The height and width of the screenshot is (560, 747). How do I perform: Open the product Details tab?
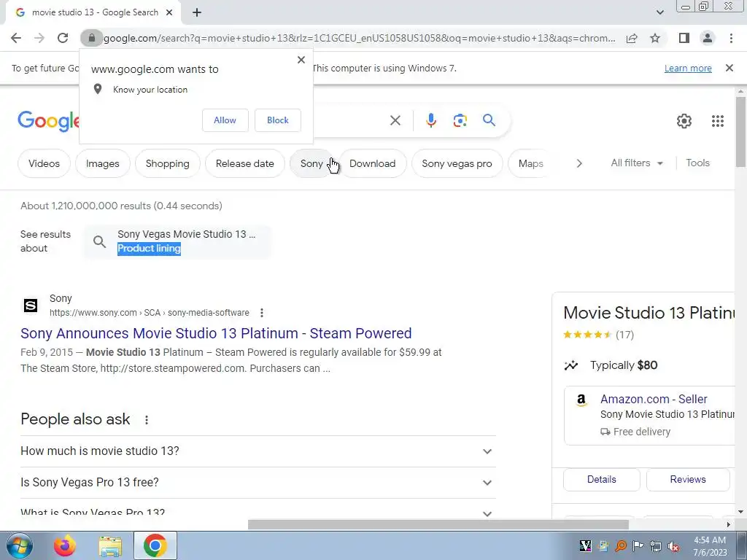[x=601, y=480]
